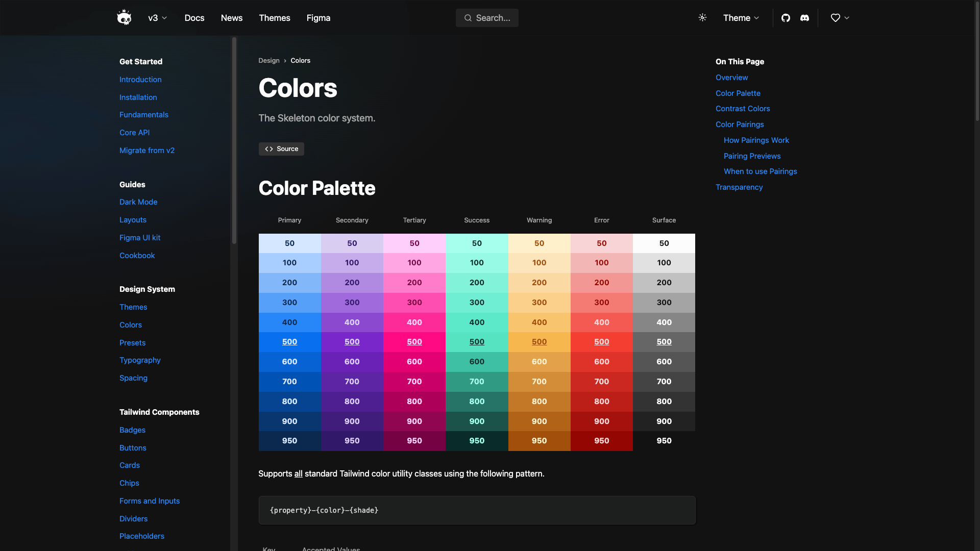Open the GitHub repository icon
980x551 pixels.
tap(786, 18)
